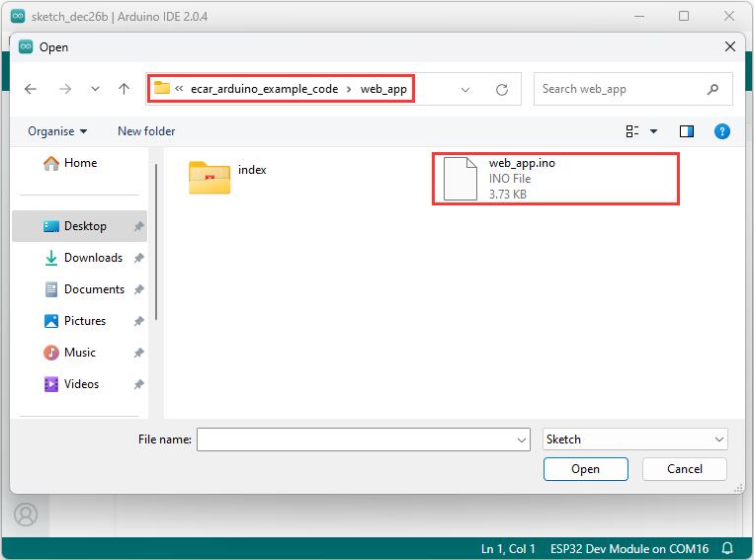Click the notification bell in status bar
The height and width of the screenshot is (560, 754).
727,548
